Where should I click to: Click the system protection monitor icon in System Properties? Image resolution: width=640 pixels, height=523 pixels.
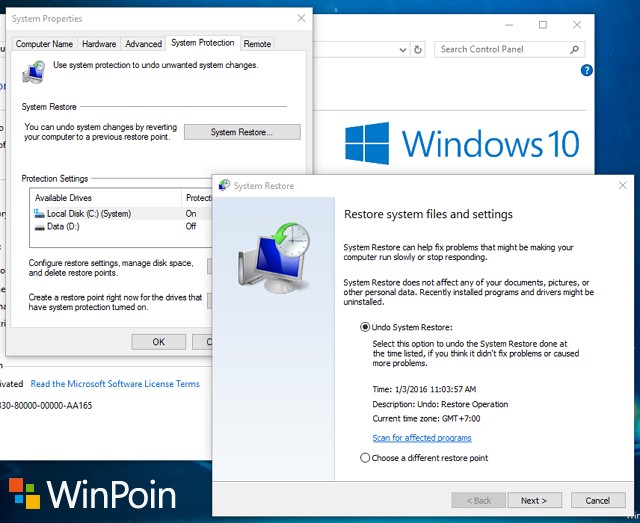[33, 72]
